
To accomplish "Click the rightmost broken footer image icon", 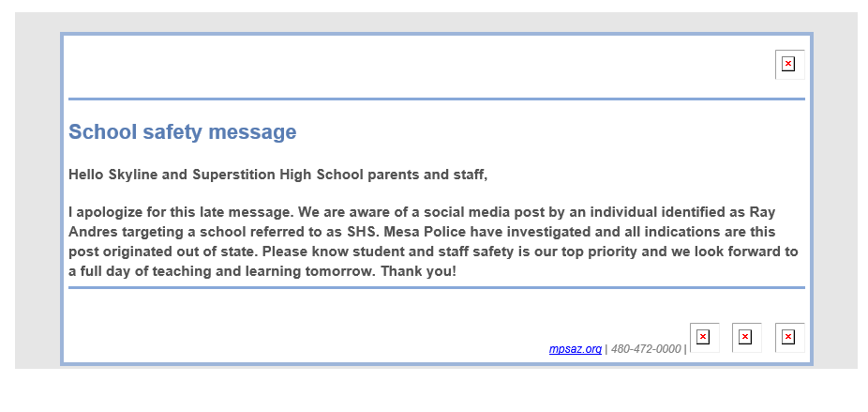I will tap(788, 337).
